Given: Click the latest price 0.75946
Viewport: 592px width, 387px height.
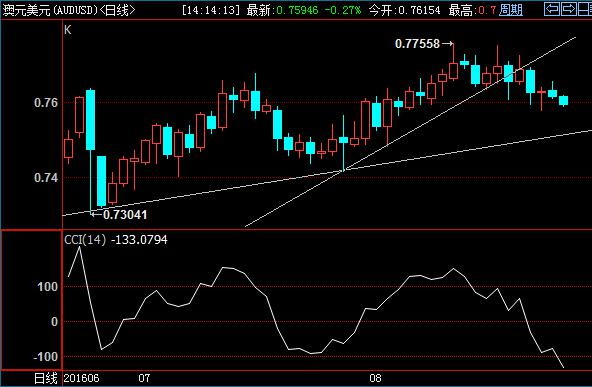Looking at the screenshot, I should tap(297, 10).
